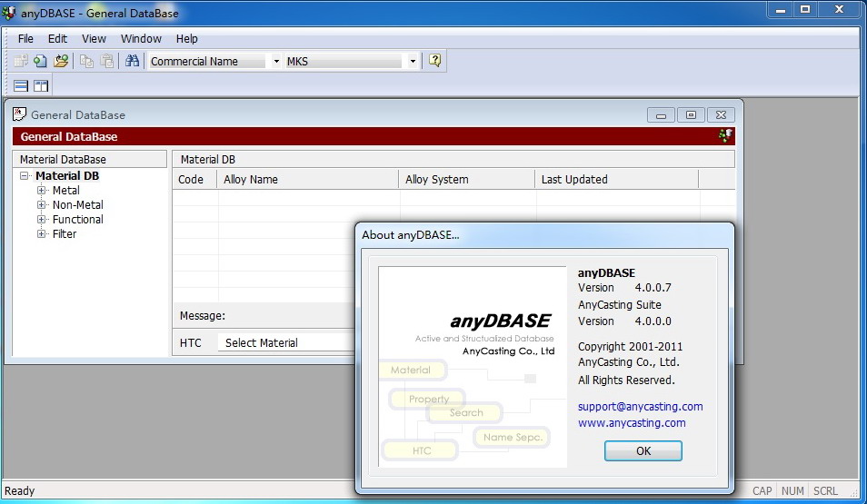Open the File menu
Viewport: 867px width, 504px height.
click(25, 39)
